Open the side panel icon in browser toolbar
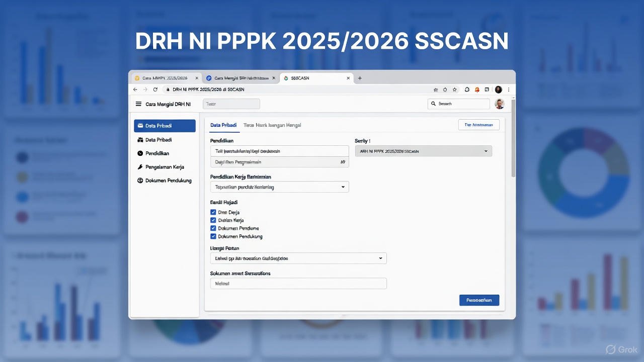 click(487, 89)
